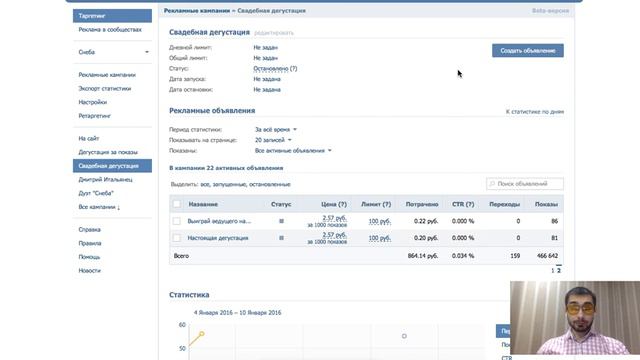Click the yellow data point on chart
Screen dimensions: 640x360
tap(202, 334)
